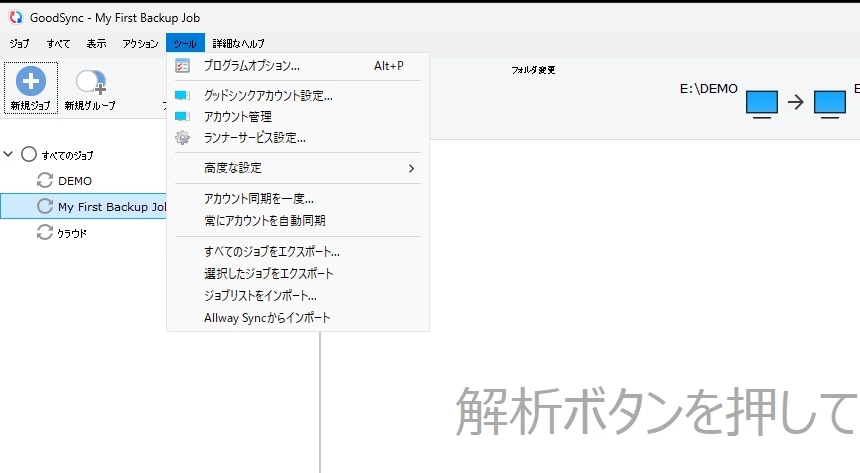Open the 詳細なヘルプ menu
The width and height of the screenshot is (860, 473).
[239, 43]
